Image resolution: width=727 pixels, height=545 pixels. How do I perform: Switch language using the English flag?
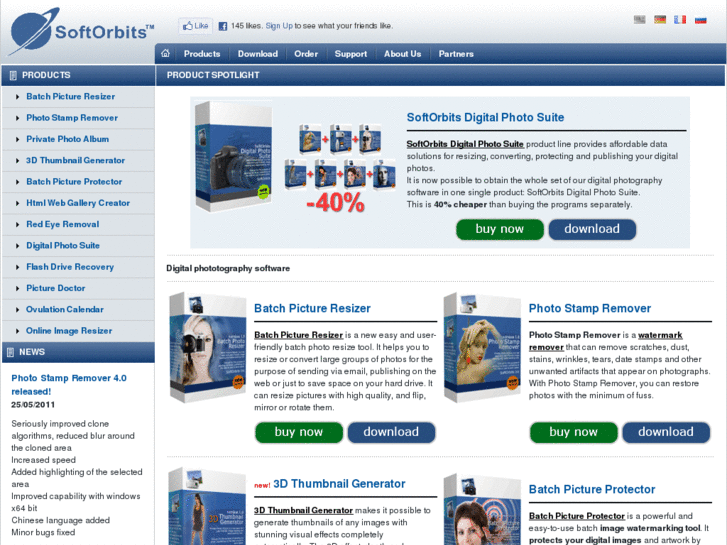(x=640, y=19)
